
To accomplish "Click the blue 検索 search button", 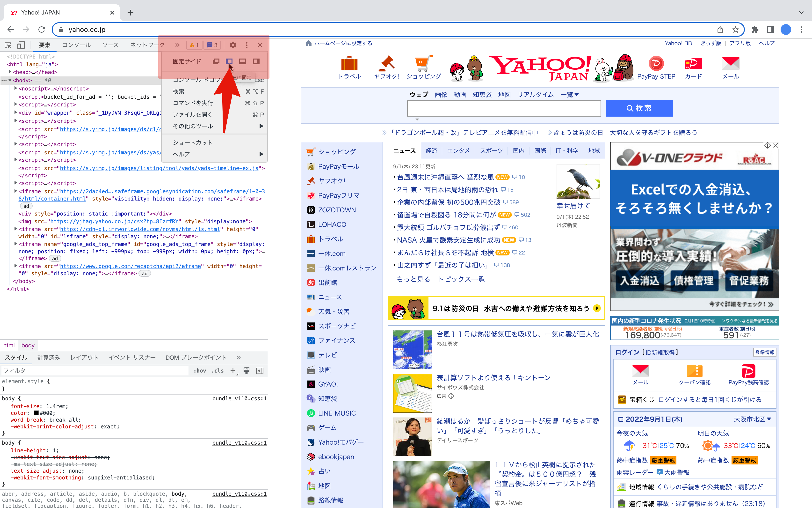I will 639,108.
